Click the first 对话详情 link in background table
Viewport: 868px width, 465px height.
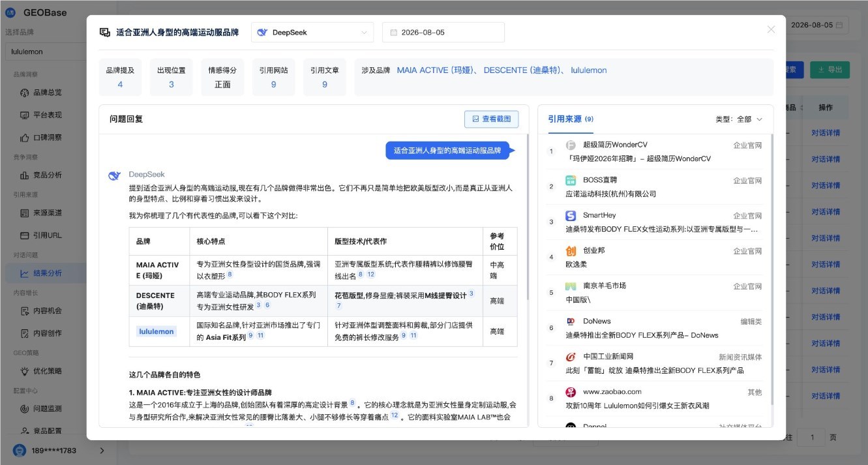(825, 133)
